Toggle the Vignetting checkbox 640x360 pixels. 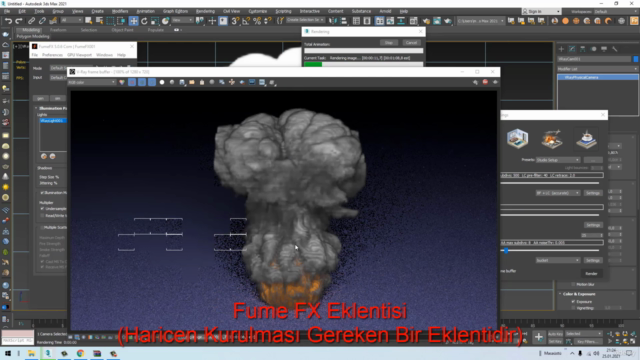[573, 308]
